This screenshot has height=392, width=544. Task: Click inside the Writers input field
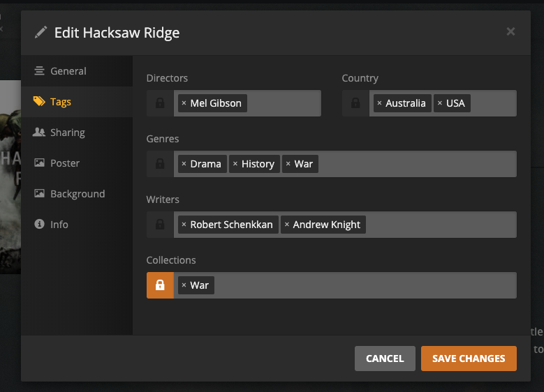click(345, 225)
